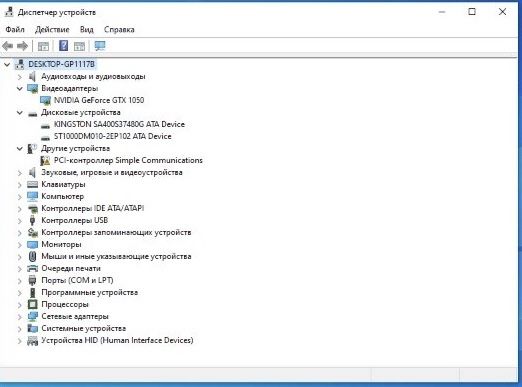Click the keyboard icon next to Клавиатуры
The height and width of the screenshot is (387, 522).
(32, 184)
